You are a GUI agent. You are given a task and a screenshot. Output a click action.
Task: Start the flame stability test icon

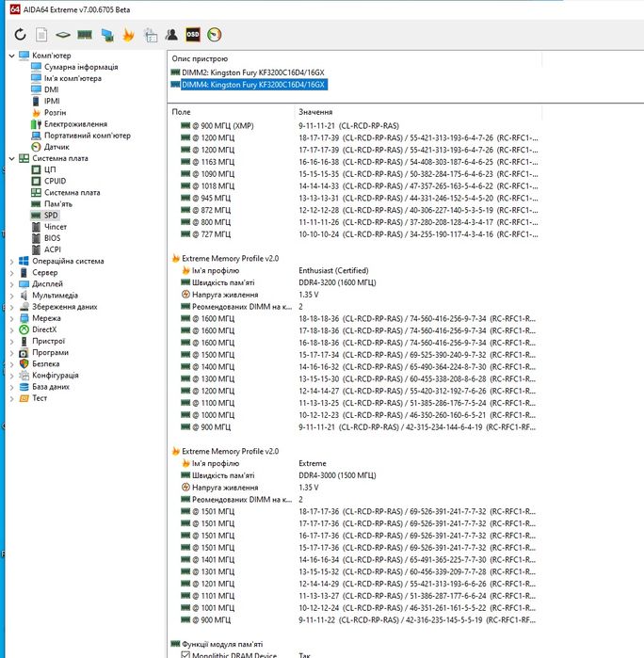[128, 35]
